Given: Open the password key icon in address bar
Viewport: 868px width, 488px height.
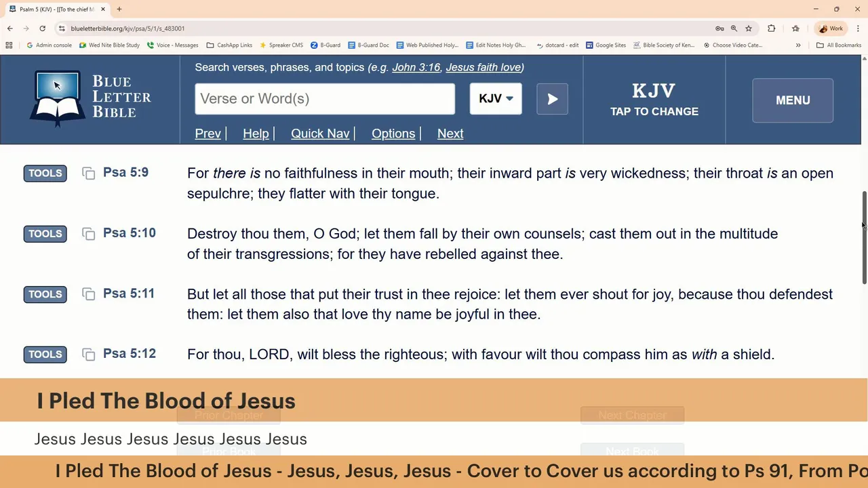Looking at the screenshot, I should click(719, 28).
